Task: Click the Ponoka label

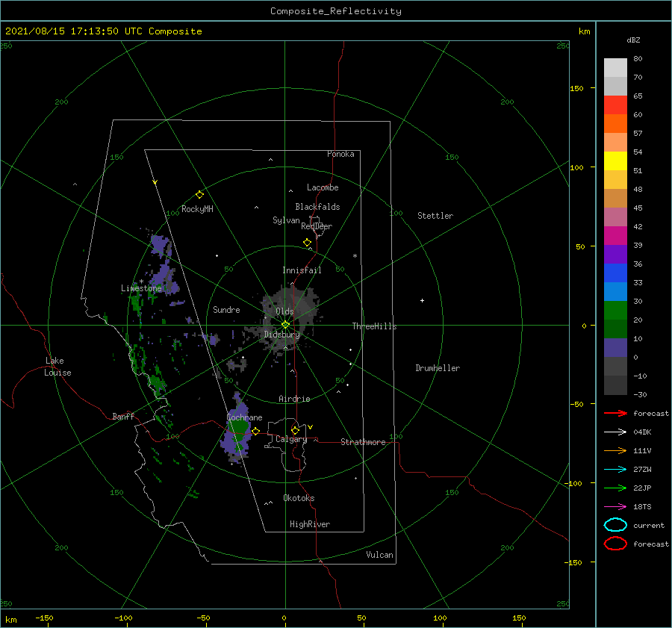Action: (x=340, y=154)
